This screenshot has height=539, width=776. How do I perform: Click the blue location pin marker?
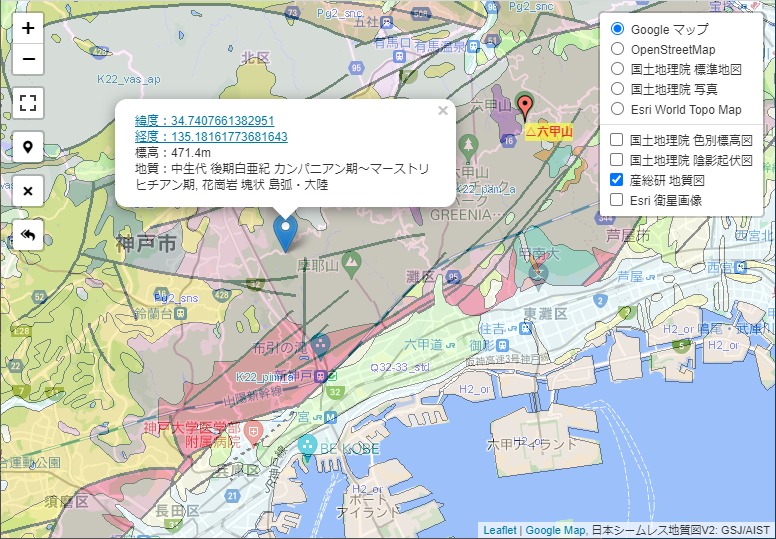(x=286, y=233)
